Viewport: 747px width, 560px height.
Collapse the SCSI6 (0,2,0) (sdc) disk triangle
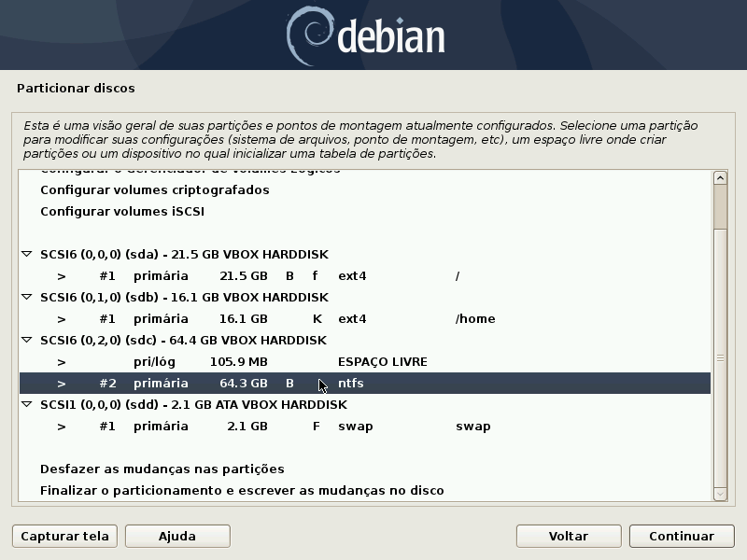[x=27, y=340]
